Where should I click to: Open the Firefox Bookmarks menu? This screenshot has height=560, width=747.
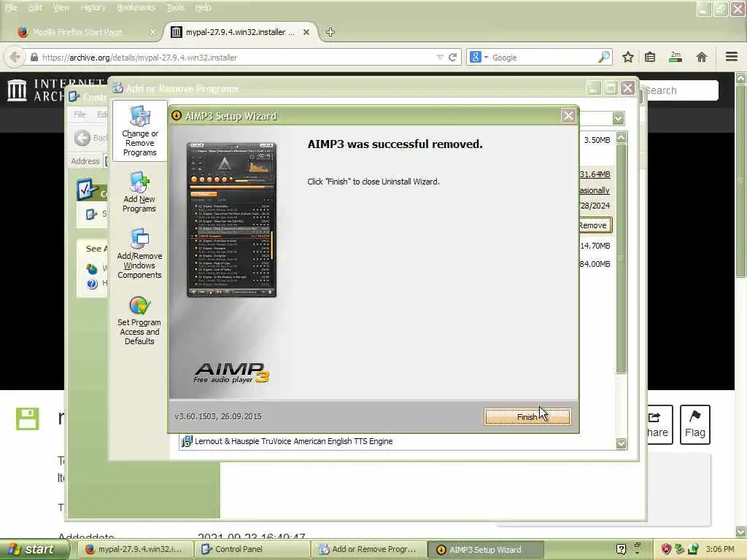pyautogui.click(x=136, y=7)
